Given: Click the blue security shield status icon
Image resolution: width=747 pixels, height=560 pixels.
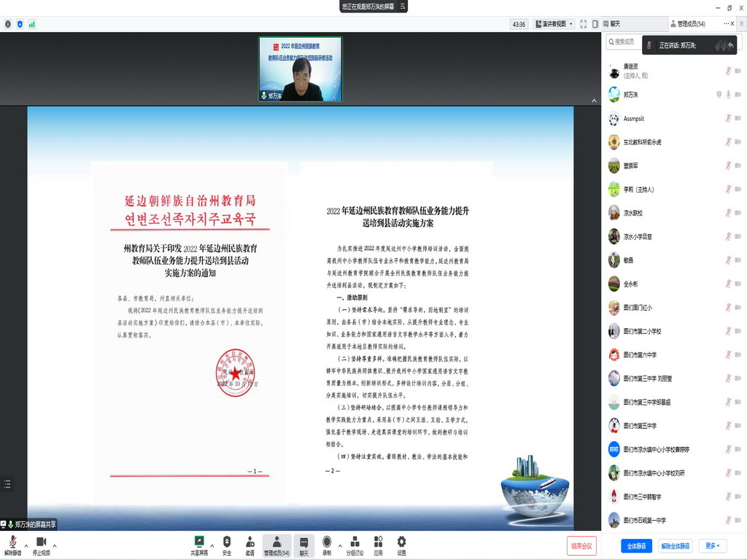Looking at the screenshot, I should pos(20,24).
